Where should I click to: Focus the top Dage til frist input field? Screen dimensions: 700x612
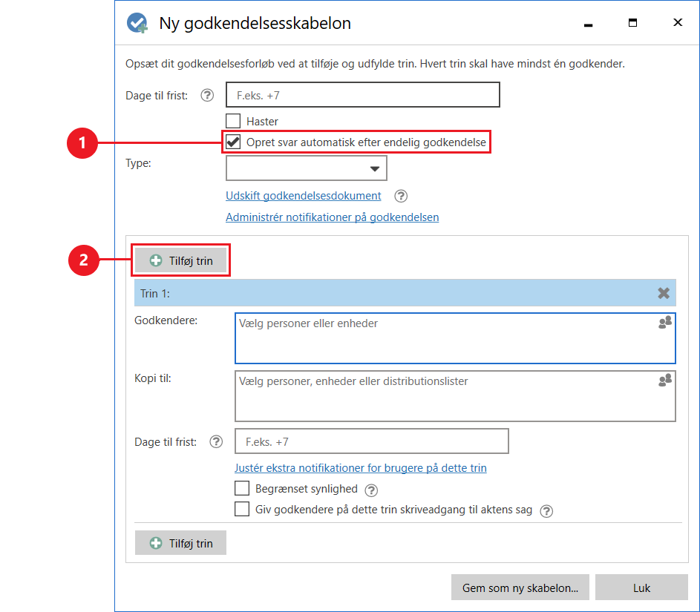pyautogui.click(x=363, y=94)
